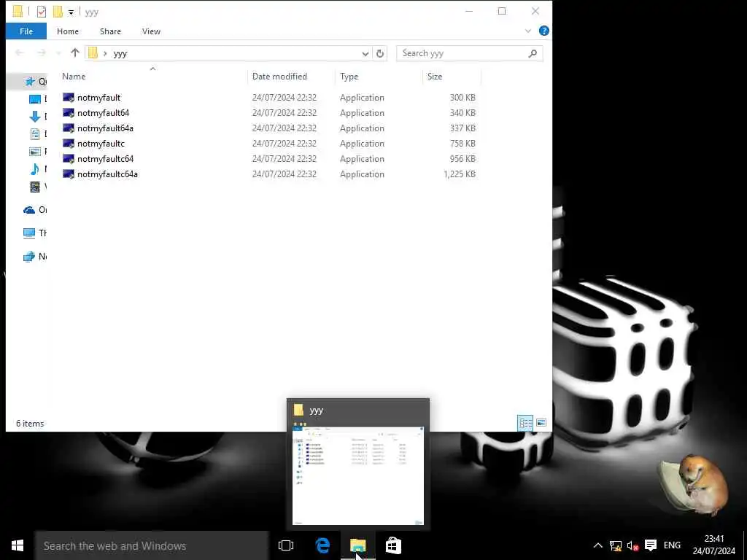Sort by Name column header

74,77
